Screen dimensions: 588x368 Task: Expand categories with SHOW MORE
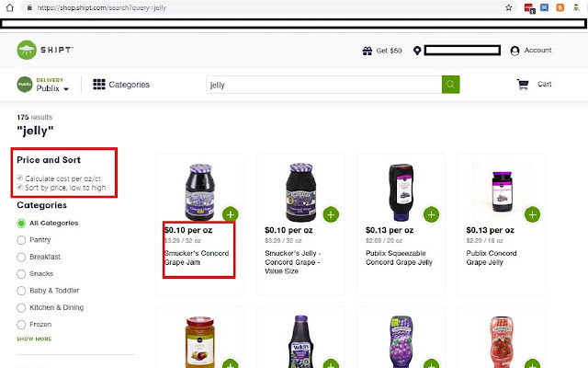(x=34, y=339)
